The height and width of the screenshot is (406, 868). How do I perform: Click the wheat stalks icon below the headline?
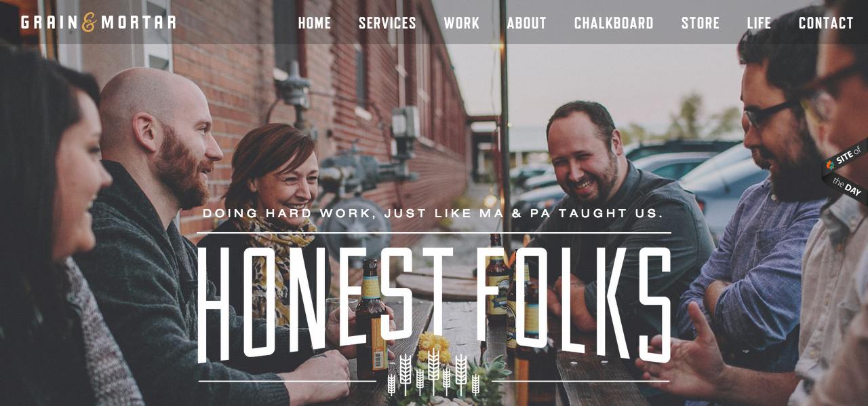click(x=434, y=372)
